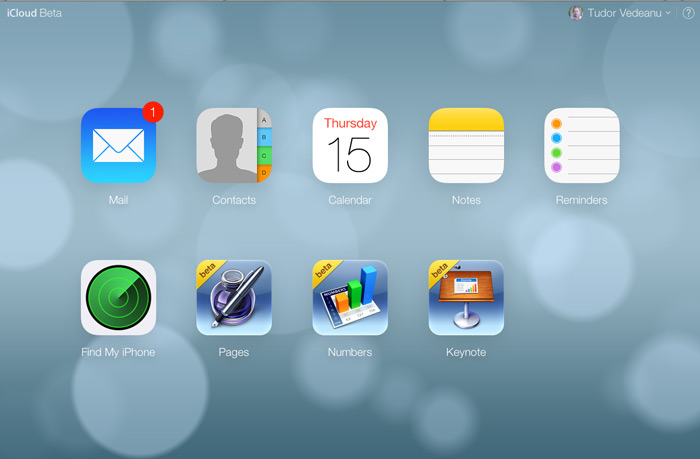Open the Contacts app icon

click(234, 146)
